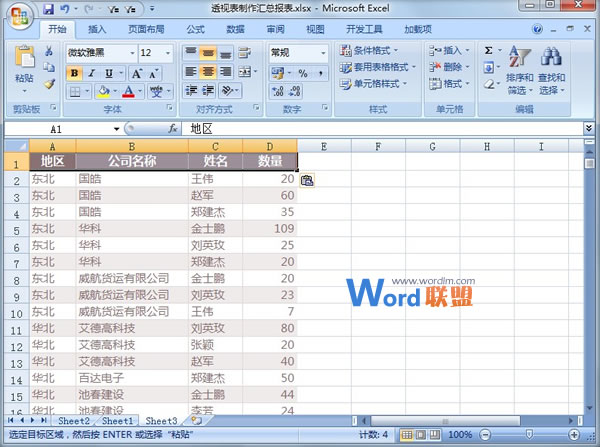This screenshot has height=447, width=600.
Task: Open the font size dropdown
Action: (168, 53)
